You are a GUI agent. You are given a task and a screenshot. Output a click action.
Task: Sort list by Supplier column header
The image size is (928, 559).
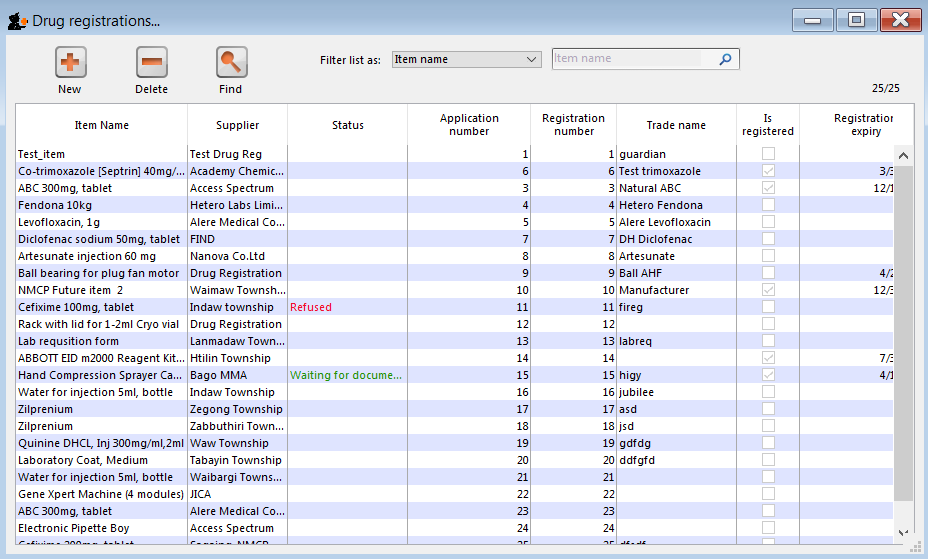[x=237, y=125]
